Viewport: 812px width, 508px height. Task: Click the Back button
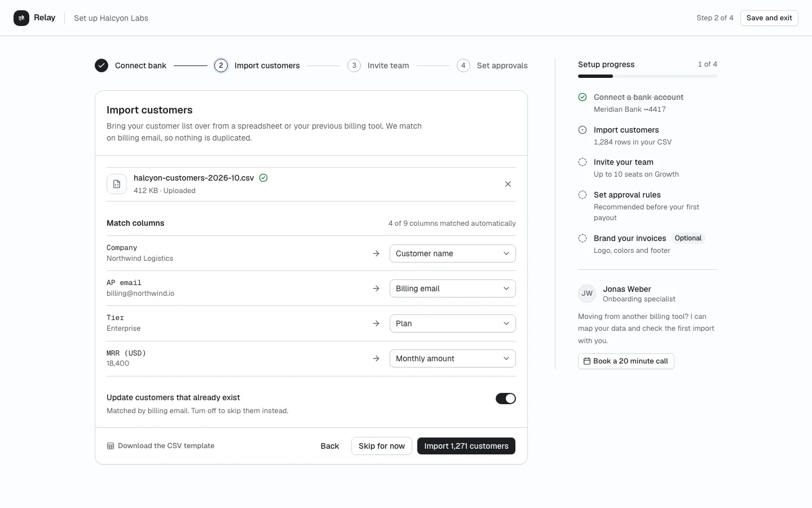330,446
